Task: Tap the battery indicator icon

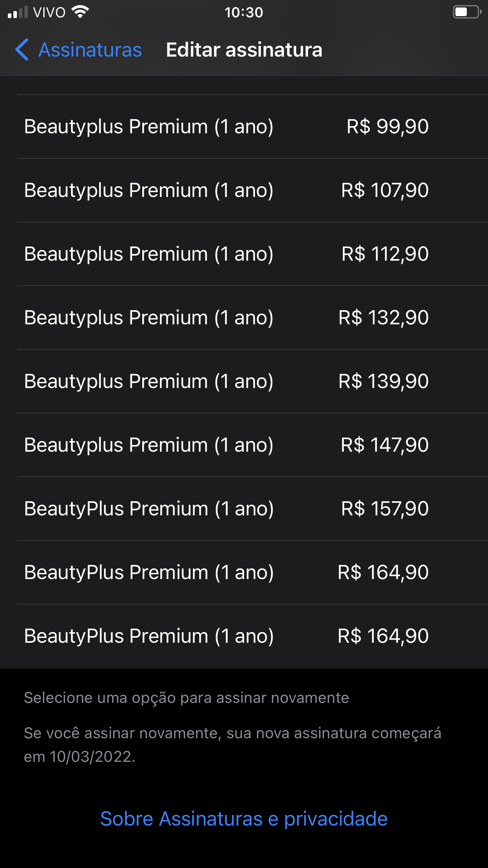Action: pos(467,12)
